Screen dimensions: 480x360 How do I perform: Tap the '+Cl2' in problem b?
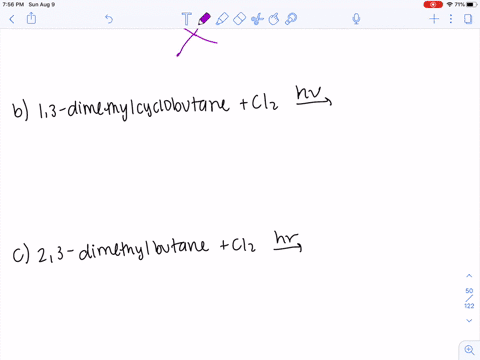(259, 103)
